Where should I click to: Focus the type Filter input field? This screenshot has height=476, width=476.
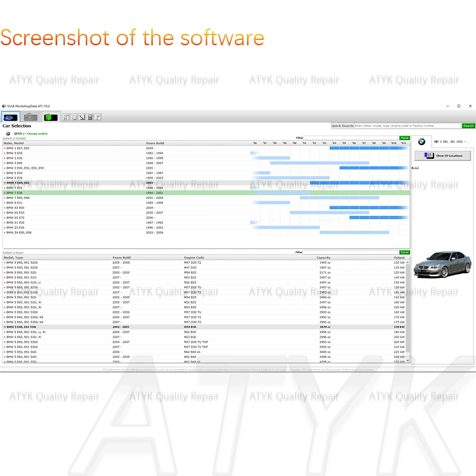(351, 252)
